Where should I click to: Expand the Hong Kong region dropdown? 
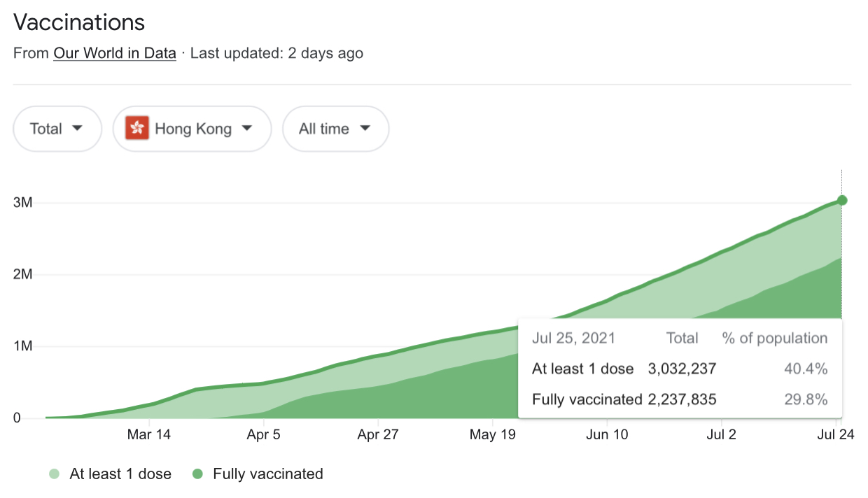click(192, 129)
